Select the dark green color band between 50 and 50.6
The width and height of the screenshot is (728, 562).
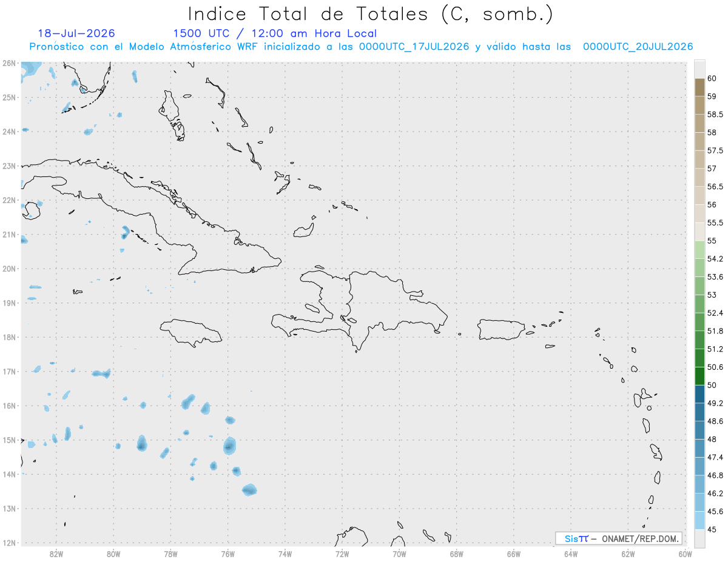click(x=699, y=376)
